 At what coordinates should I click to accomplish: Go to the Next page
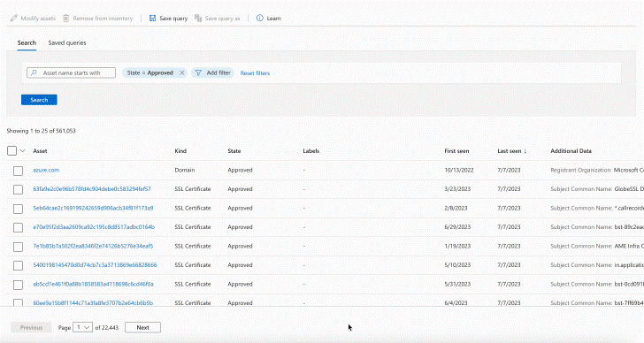[x=142, y=327]
